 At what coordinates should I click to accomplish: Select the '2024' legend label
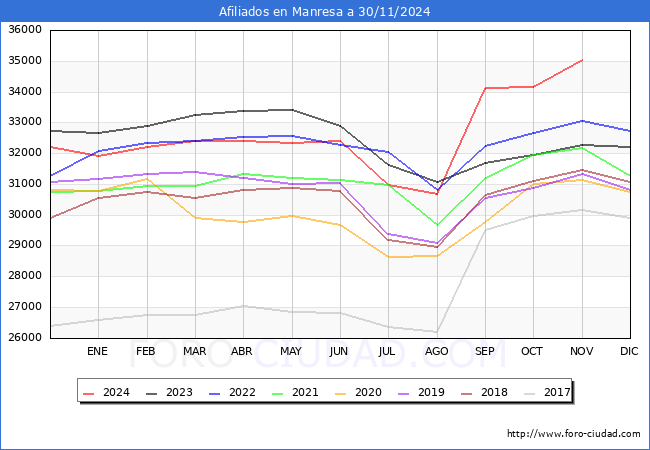pyautogui.click(x=116, y=392)
